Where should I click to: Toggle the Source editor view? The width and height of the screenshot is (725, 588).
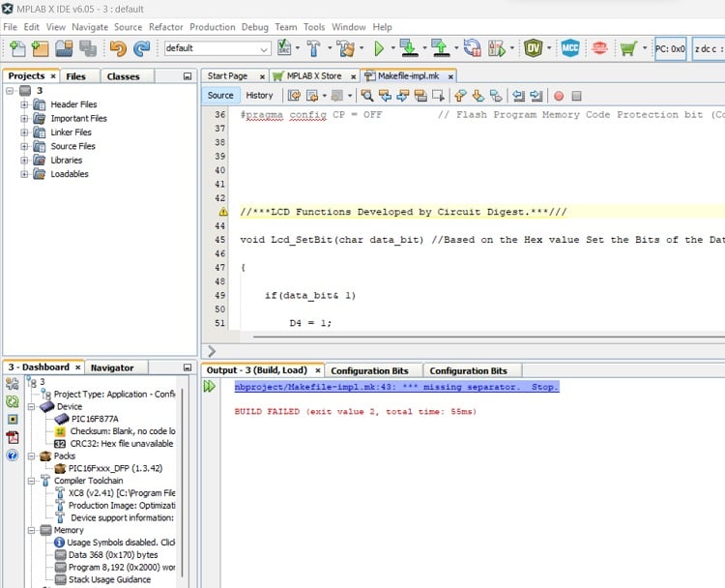tap(220, 95)
